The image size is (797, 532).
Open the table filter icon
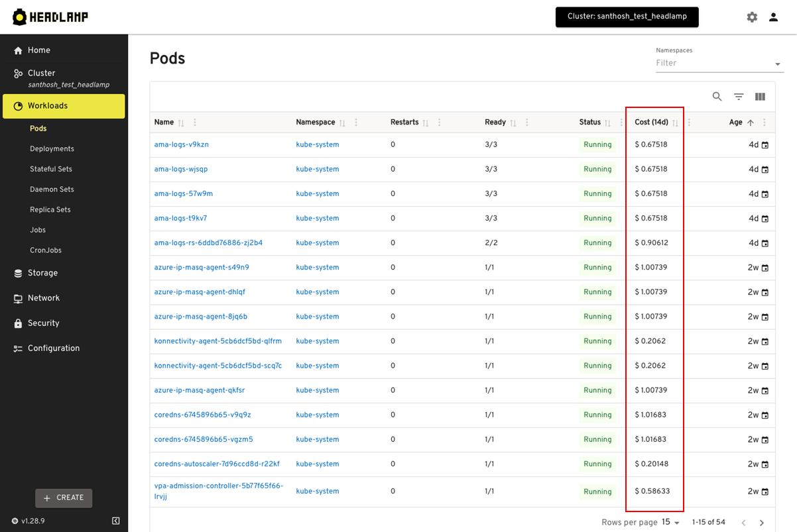pyautogui.click(x=739, y=97)
